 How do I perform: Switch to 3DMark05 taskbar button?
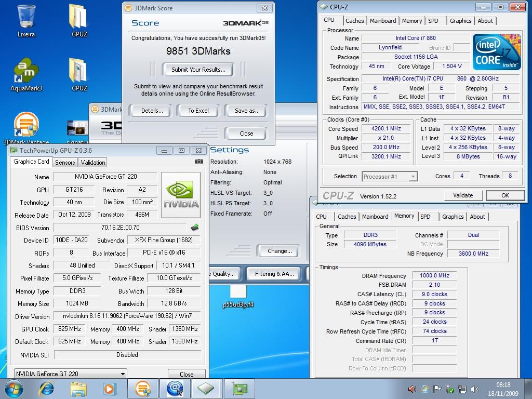tap(143, 389)
